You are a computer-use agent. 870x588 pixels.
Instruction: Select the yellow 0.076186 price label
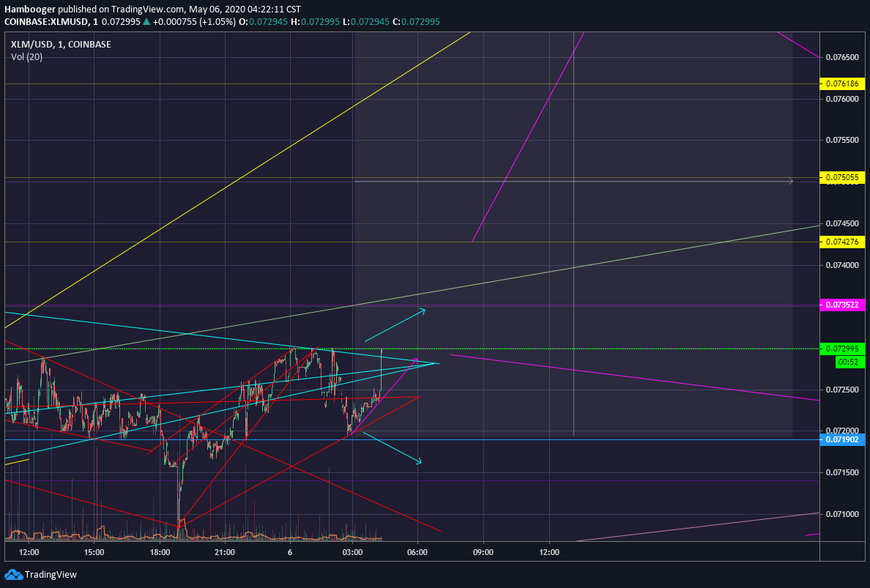pyautogui.click(x=842, y=83)
